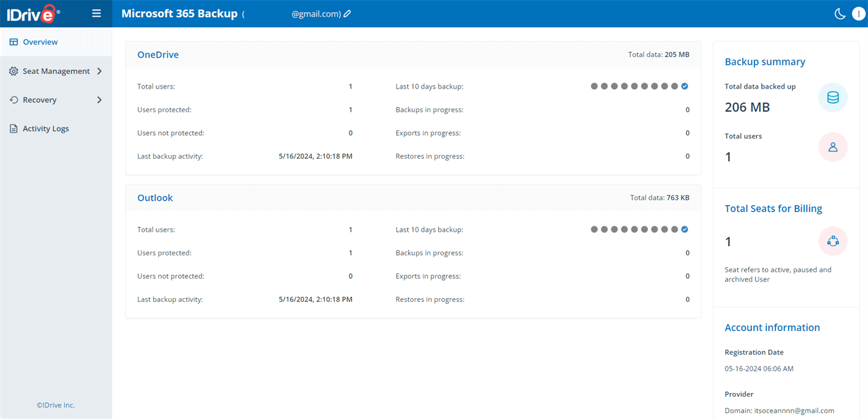Edit account name with pencil icon

347,14
